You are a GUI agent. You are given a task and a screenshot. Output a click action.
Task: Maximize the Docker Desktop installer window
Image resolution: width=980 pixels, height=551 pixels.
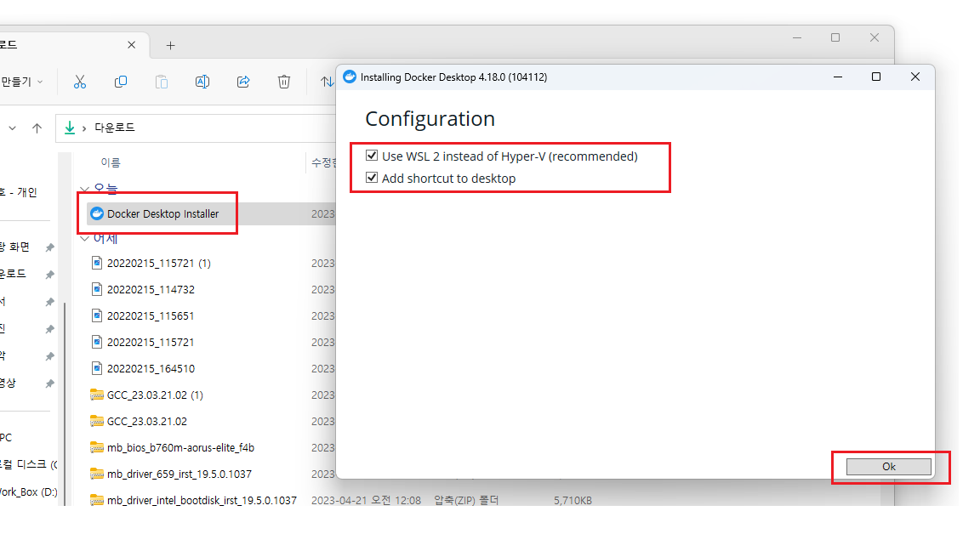[876, 77]
